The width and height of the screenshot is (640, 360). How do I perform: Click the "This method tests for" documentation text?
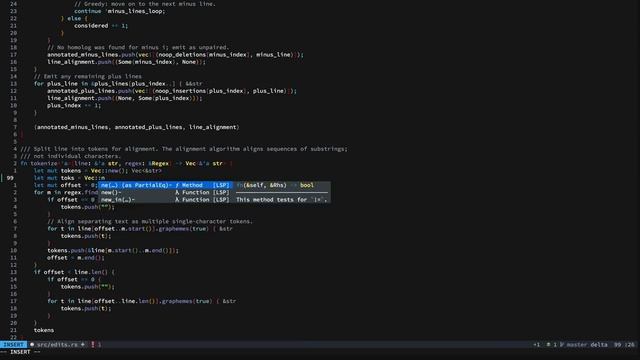[282, 200]
